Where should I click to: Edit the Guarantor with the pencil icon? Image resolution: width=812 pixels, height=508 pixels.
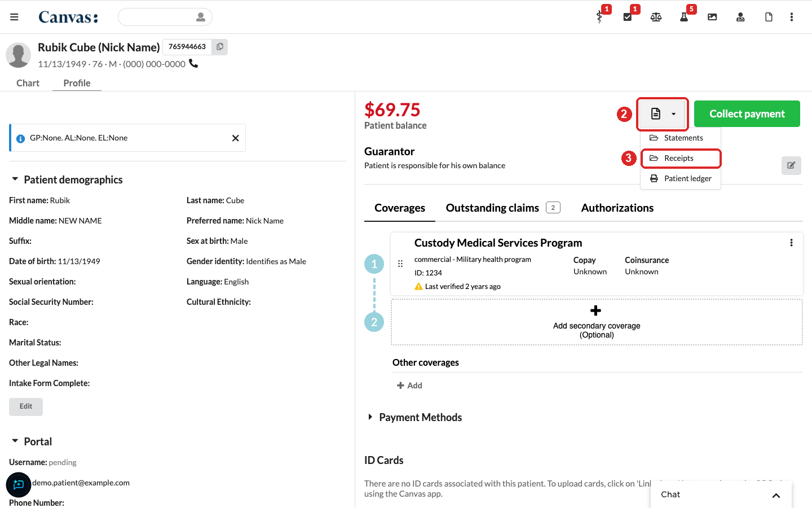point(791,165)
